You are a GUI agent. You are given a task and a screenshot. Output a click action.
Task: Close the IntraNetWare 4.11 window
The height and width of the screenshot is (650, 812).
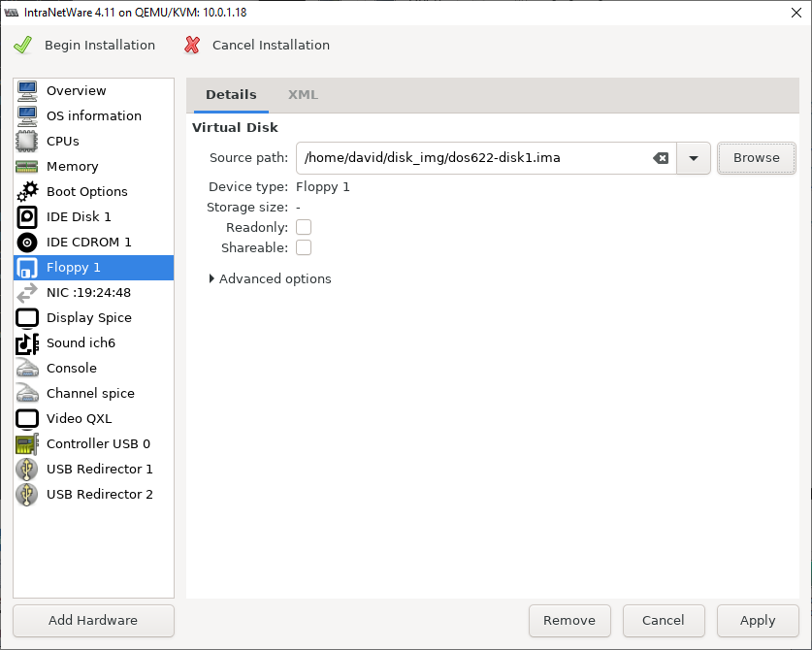tap(796, 13)
